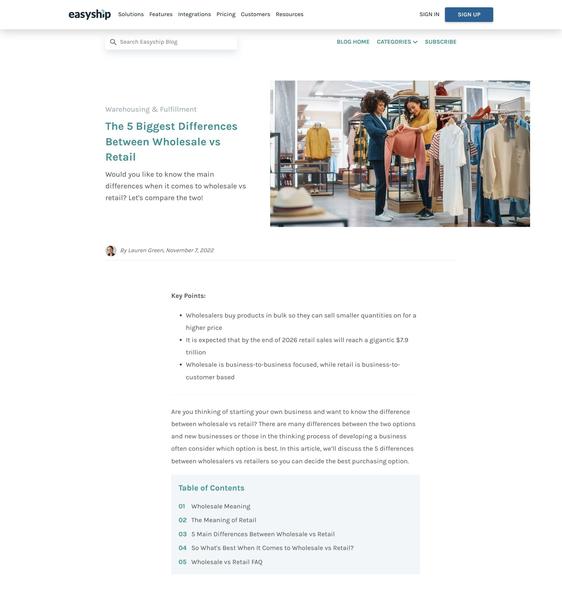Open the Features menu
Screen dimensions: 562x600
161,14
